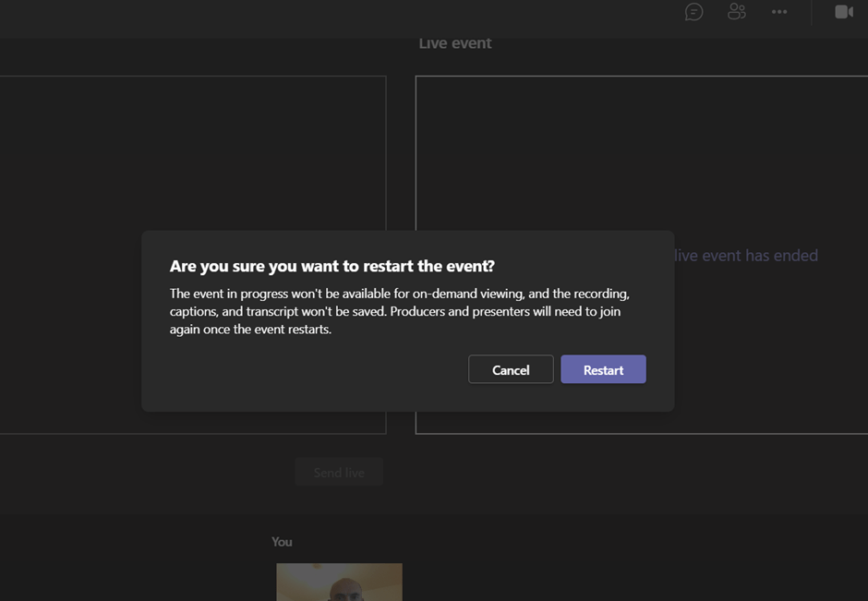This screenshot has width=868, height=601.
Task: Select your webcam video thumbnail
Action: 339,582
